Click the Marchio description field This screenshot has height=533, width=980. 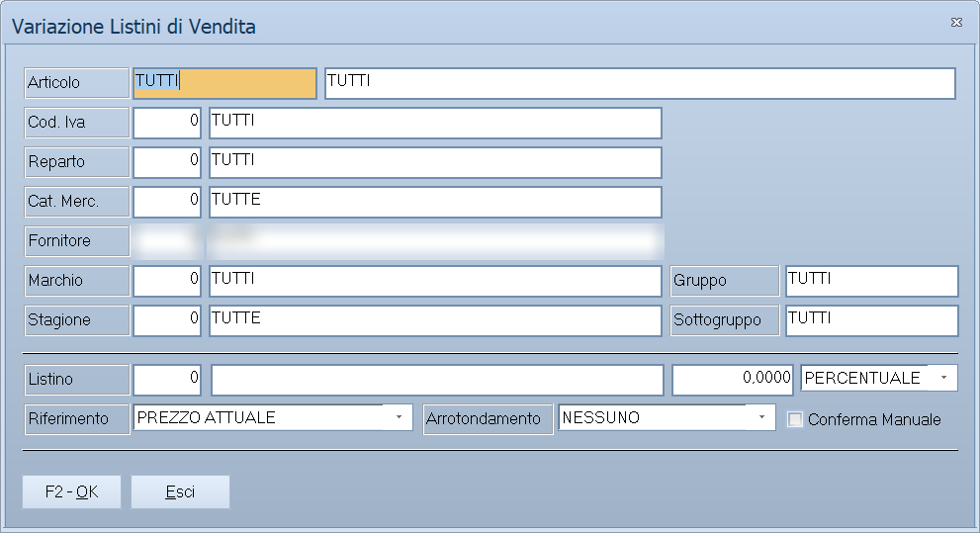pyautogui.click(x=435, y=281)
